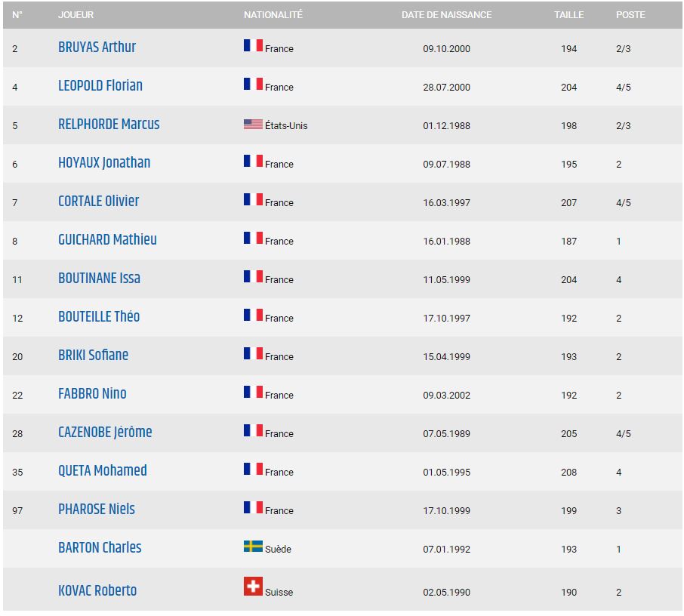684x616 pixels.
Task: Click the TAILLE column header
Action: (568, 15)
